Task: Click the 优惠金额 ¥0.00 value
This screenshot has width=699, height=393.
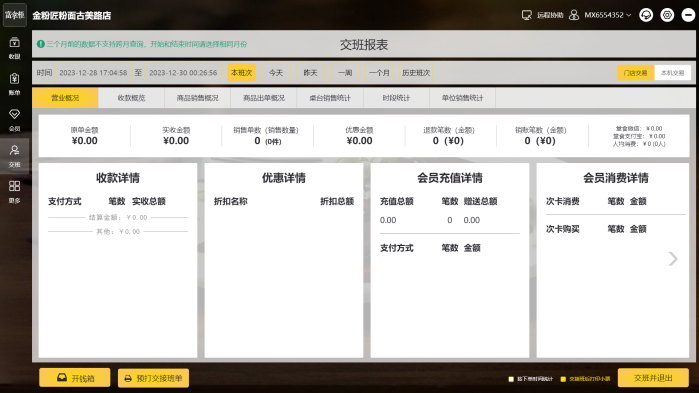Action: click(x=359, y=141)
